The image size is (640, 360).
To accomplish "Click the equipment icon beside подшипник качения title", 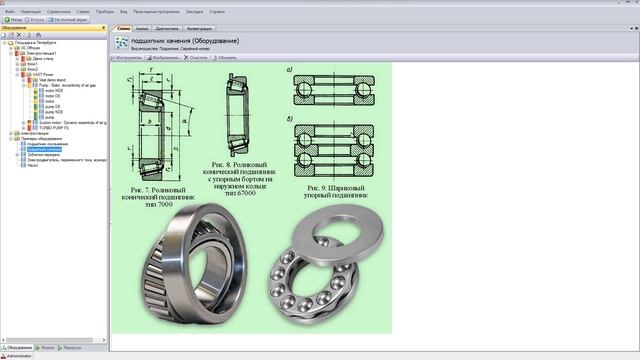I will coord(121,42).
